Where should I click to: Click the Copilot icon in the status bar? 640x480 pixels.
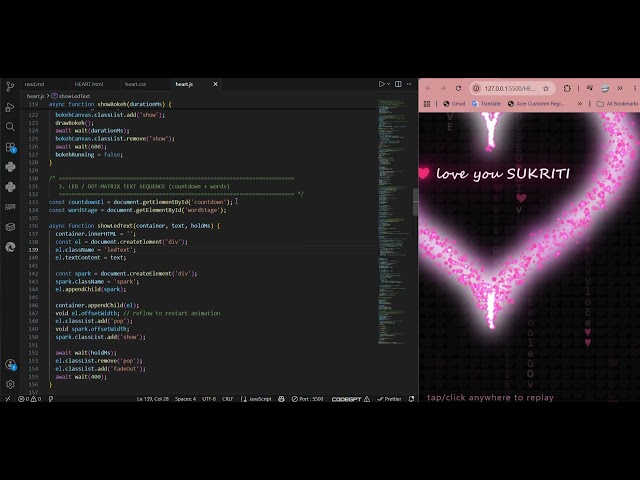pos(281,399)
